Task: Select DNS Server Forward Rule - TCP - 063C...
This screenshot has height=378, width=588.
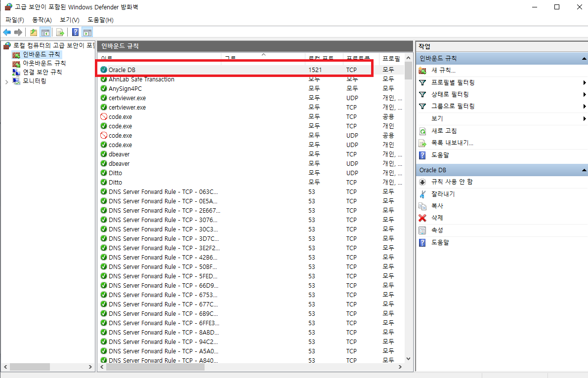Action: (x=251, y=191)
